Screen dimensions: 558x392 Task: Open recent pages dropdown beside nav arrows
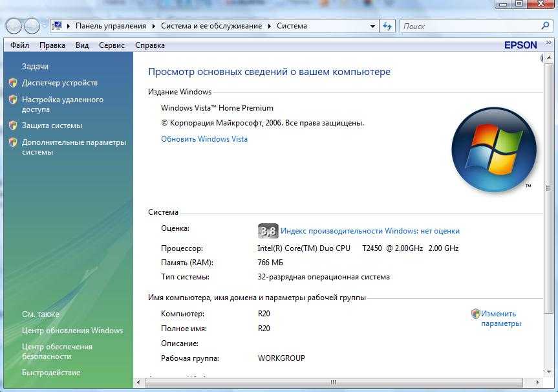(x=45, y=26)
